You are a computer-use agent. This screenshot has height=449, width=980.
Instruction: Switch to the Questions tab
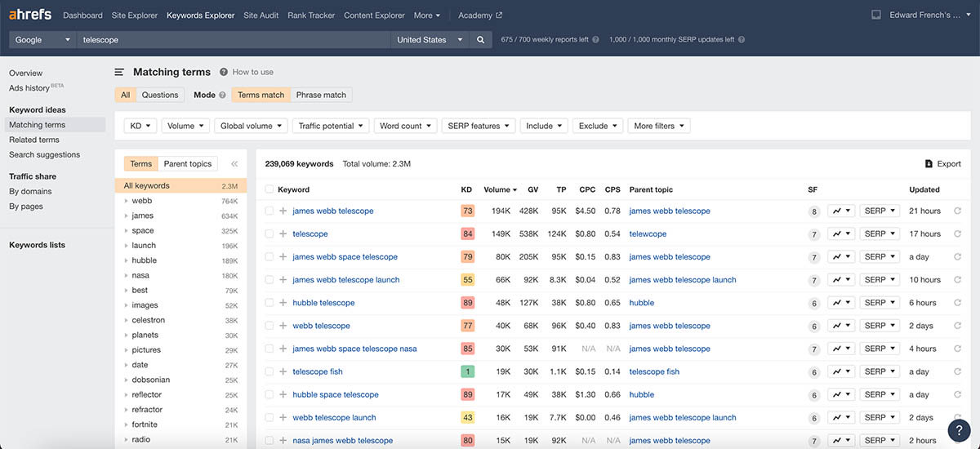[160, 95]
